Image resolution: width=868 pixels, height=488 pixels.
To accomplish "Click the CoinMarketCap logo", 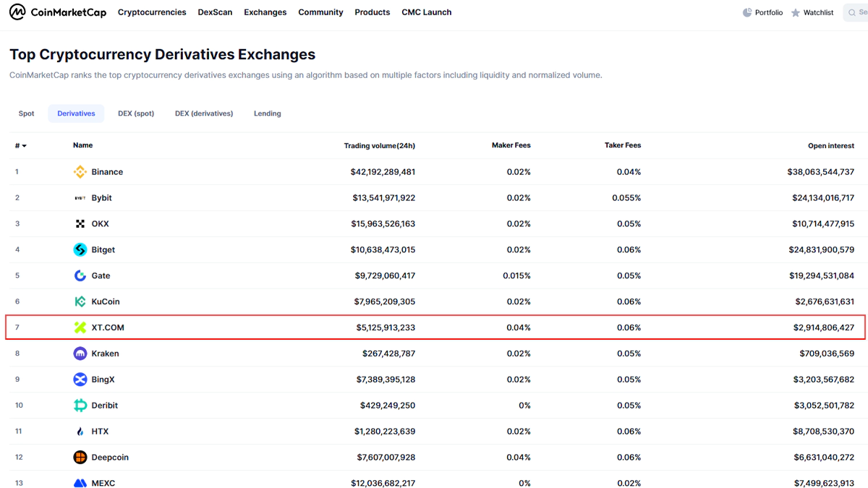I will point(58,12).
